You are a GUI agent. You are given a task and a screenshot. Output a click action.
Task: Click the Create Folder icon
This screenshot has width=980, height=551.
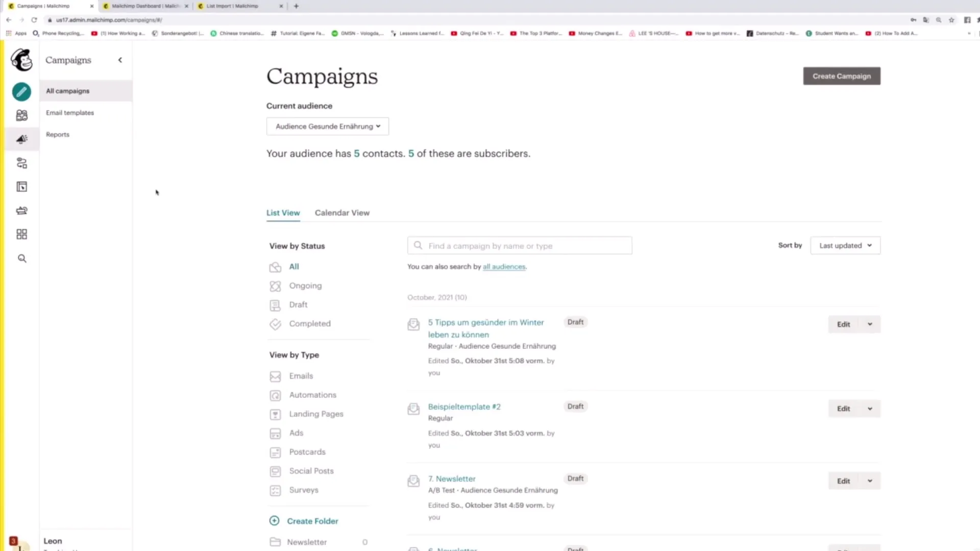coord(274,521)
